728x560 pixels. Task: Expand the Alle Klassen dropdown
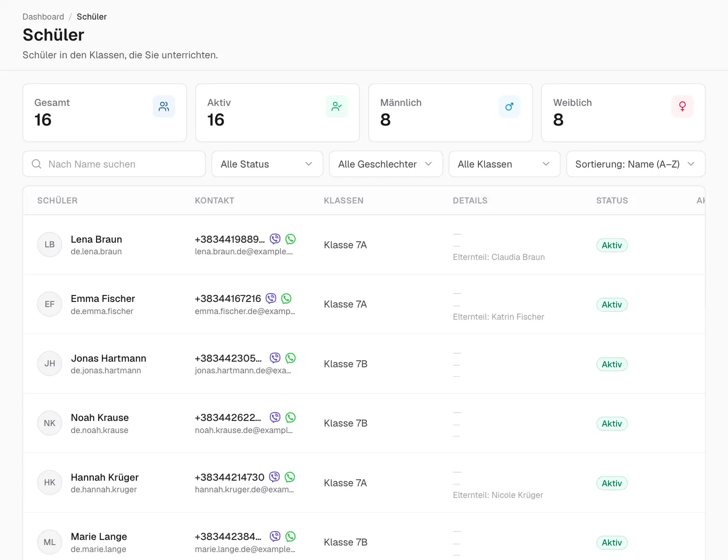(x=504, y=164)
